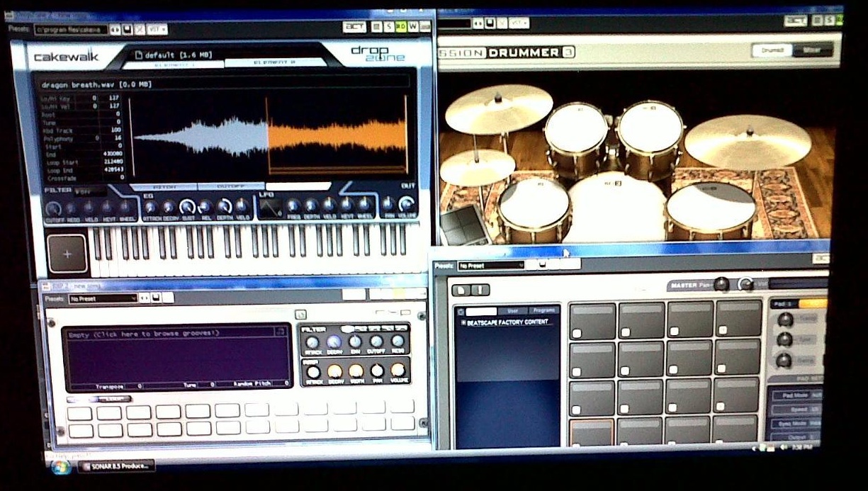The height and width of the screenshot is (491, 868).
Task: Click the note icon in RXP groove display
Action: [x=280, y=331]
